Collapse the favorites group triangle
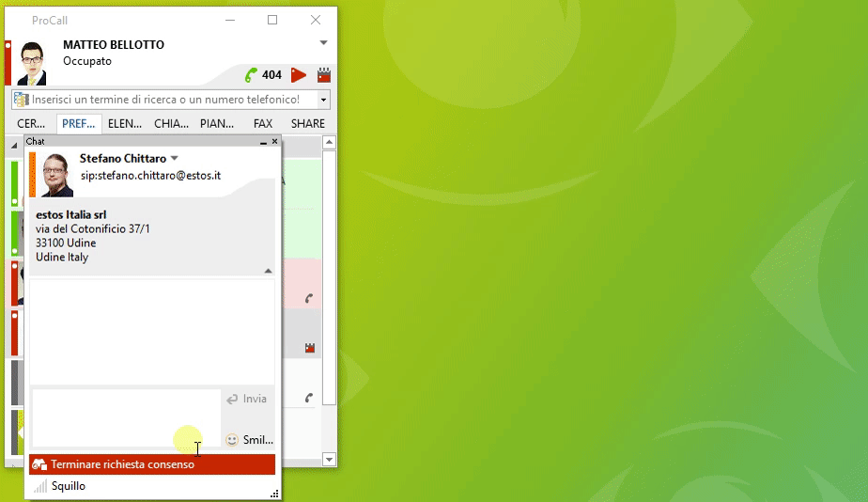 point(14,145)
